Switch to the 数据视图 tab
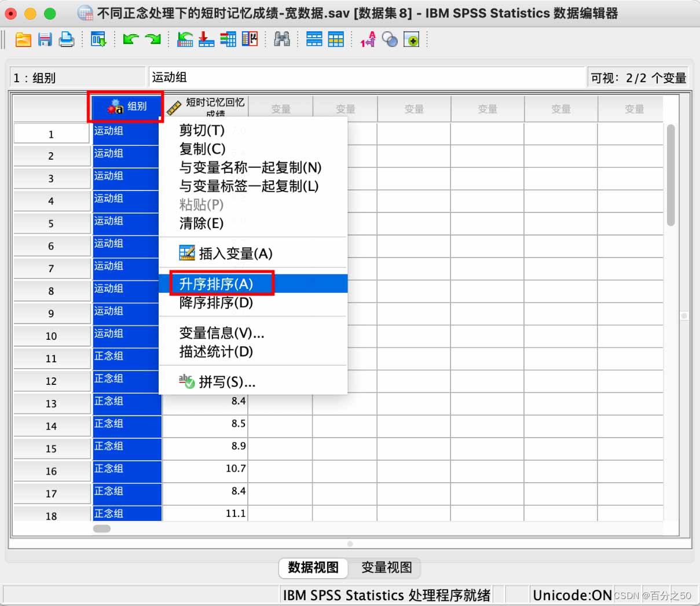 [x=313, y=568]
